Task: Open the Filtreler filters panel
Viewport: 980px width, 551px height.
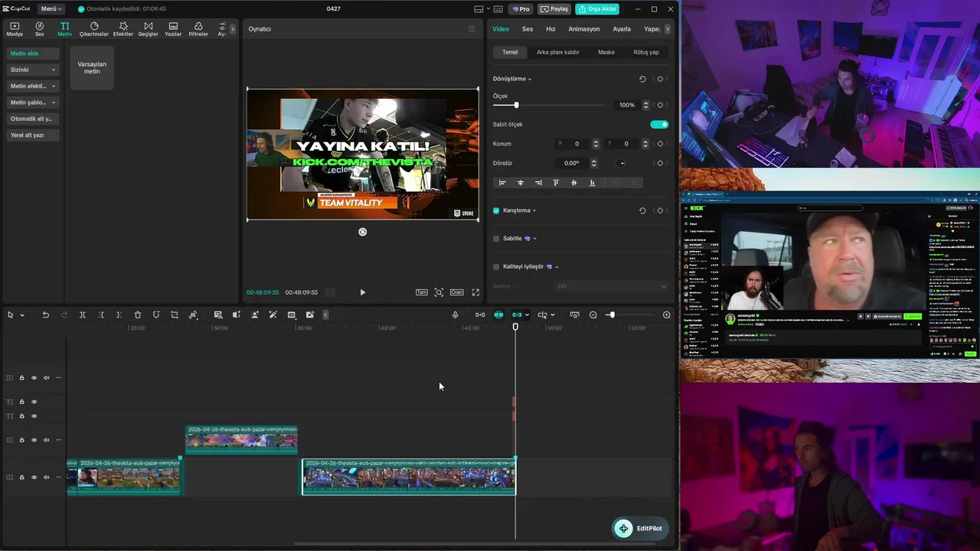Action: tap(198, 29)
